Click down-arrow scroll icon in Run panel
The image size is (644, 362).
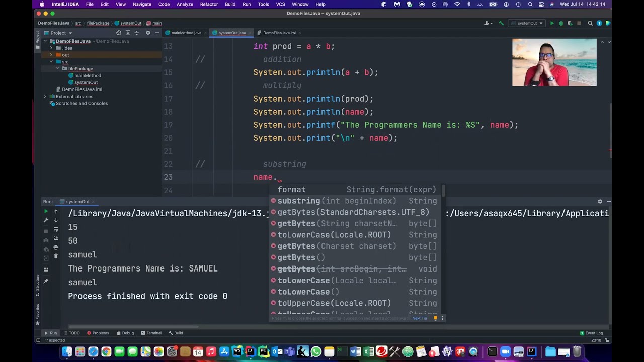pyautogui.click(x=56, y=220)
